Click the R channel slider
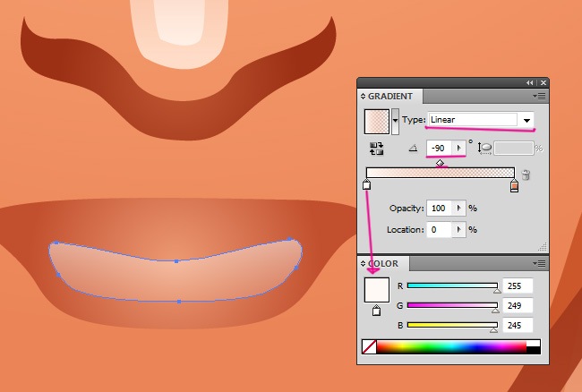Screen dimensions: 582x392 coord(452,286)
